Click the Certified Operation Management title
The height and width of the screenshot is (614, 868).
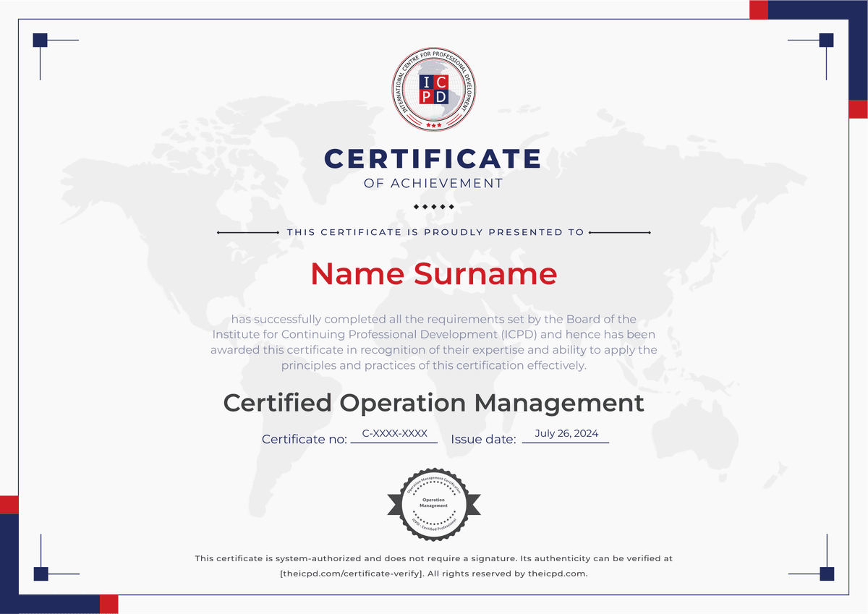tap(433, 402)
